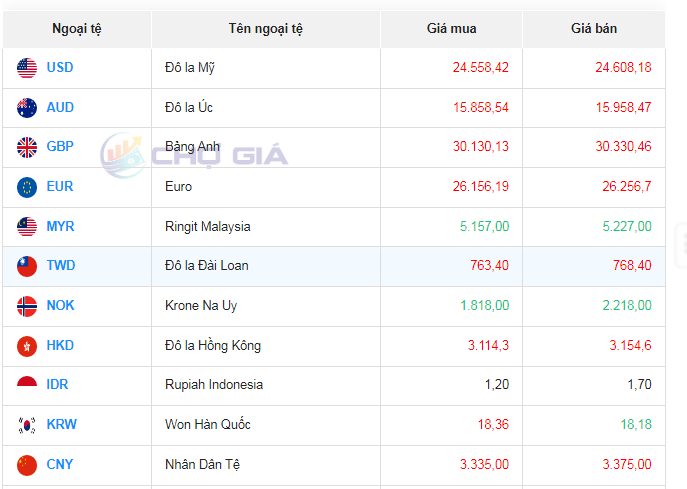Click the Chinese flag icon
The image size is (687, 489).
[27, 465]
